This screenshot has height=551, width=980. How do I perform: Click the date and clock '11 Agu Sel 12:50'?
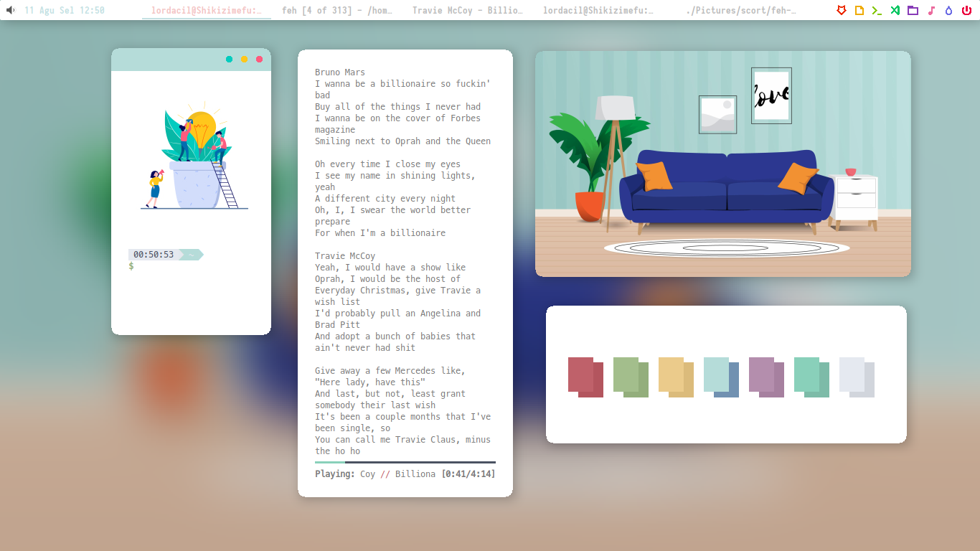(65, 10)
